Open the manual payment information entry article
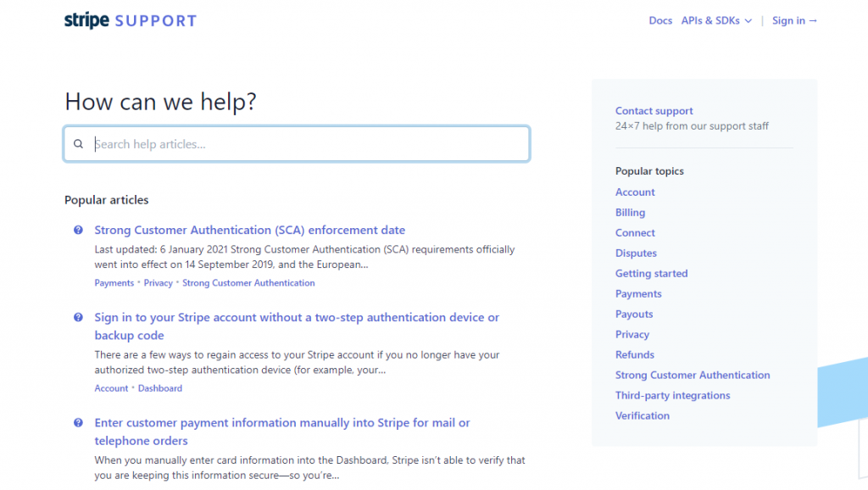 (282, 432)
